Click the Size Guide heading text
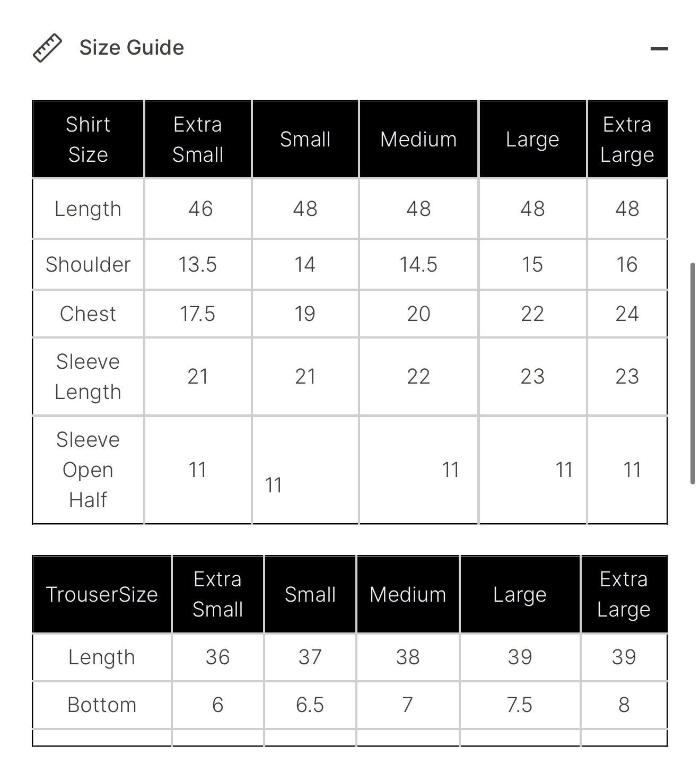This screenshot has height=772, width=700. [132, 48]
